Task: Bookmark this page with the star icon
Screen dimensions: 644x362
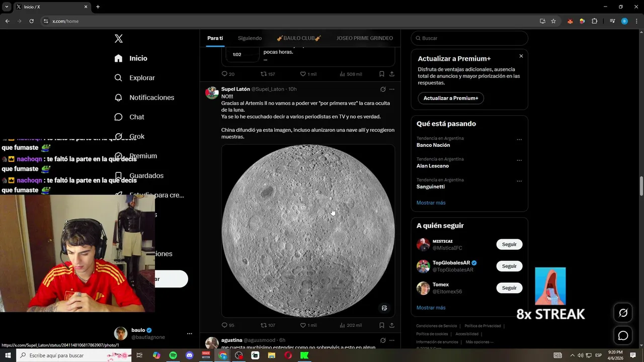Action: pyautogui.click(x=553, y=21)
